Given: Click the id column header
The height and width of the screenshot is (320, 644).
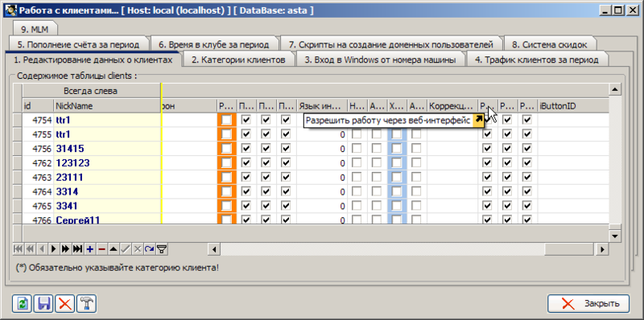Looking at the screenshot, I should (38, 106).
